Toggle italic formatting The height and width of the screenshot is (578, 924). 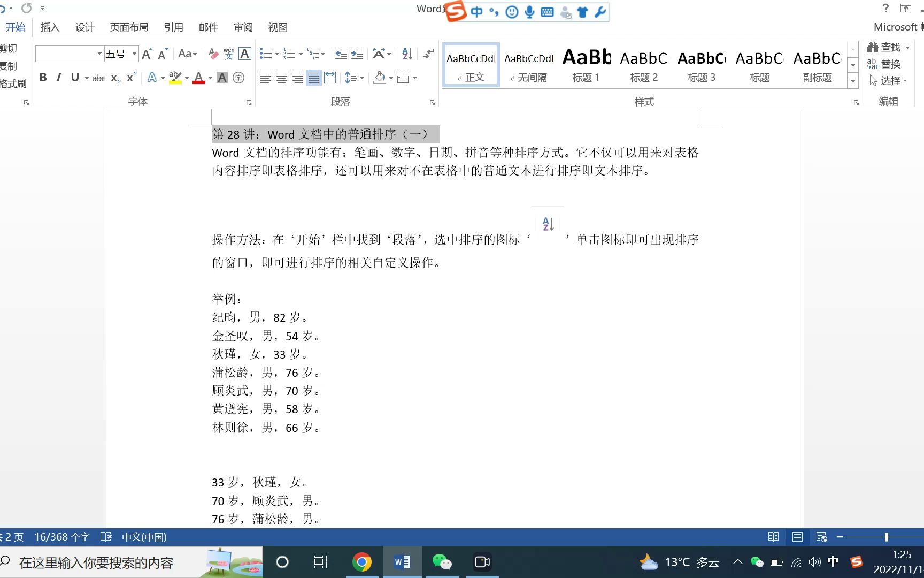(x=58, y=77)
